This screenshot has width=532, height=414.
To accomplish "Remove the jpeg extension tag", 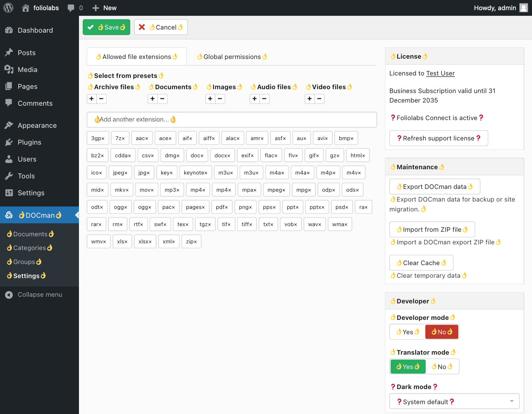I will coord(126,173).
